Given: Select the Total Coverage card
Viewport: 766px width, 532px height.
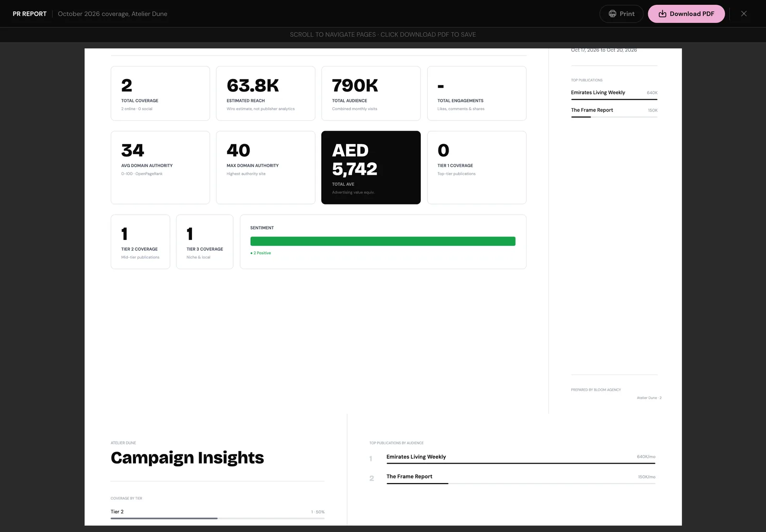Looking at the screenshot, I should click(x=160, y=93).
